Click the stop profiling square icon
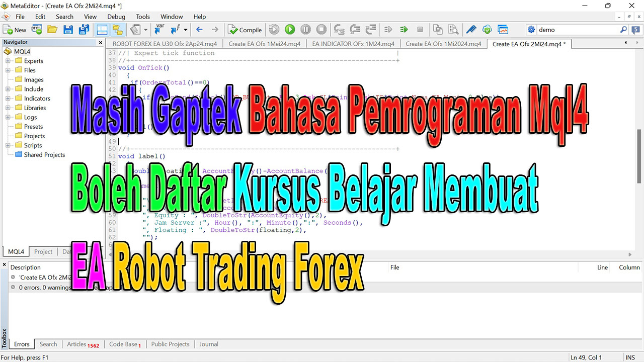This screenshot has width=644, height=362. [x=420, y=30]
